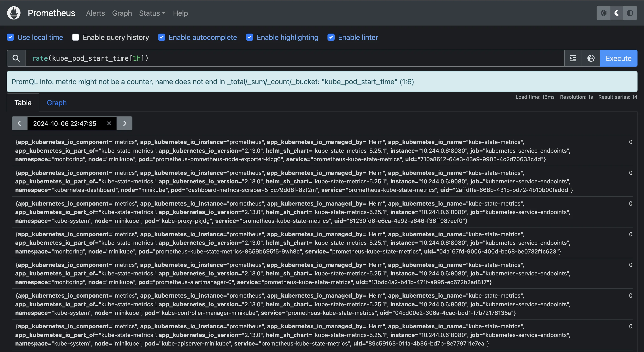Focus the PromQL expression input

coord(295,58)
